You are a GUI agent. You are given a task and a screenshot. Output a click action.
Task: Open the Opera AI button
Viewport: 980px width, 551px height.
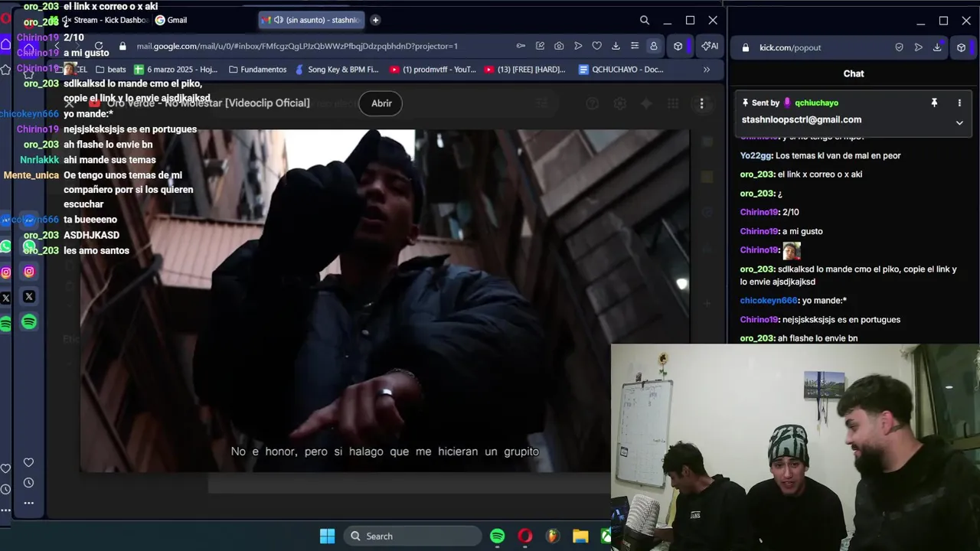coord(710,46)
